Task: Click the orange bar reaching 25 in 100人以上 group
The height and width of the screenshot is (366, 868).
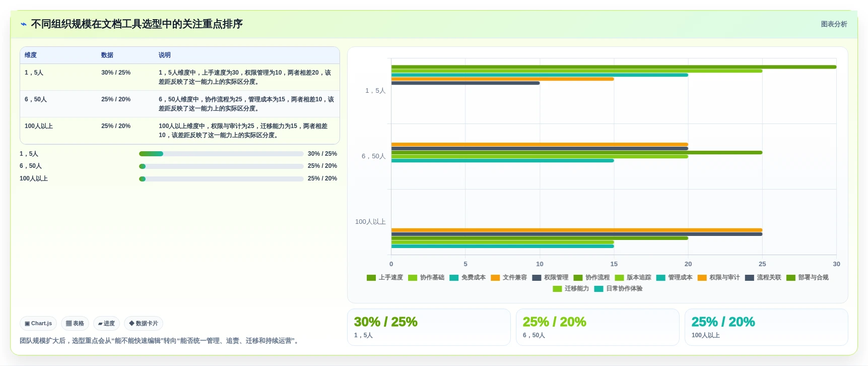Action: (577, 230)
